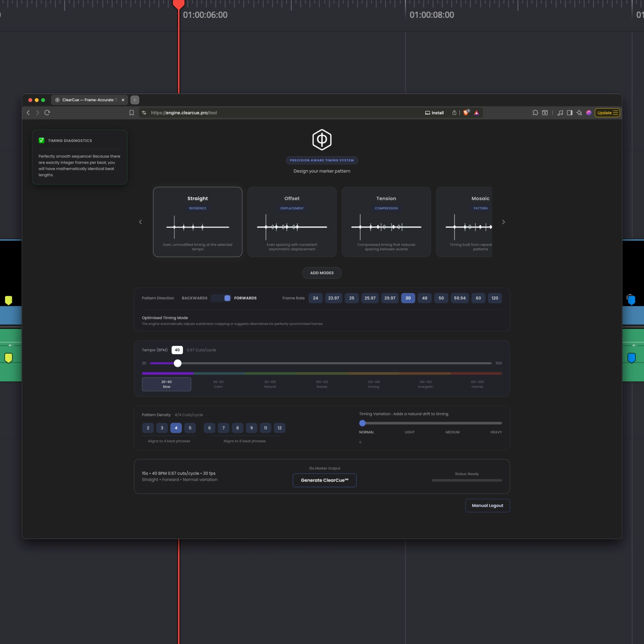Viewport: 644px width, 644px height.
Task: Open the music playlist icon
Action: click(x=560, y=113)
